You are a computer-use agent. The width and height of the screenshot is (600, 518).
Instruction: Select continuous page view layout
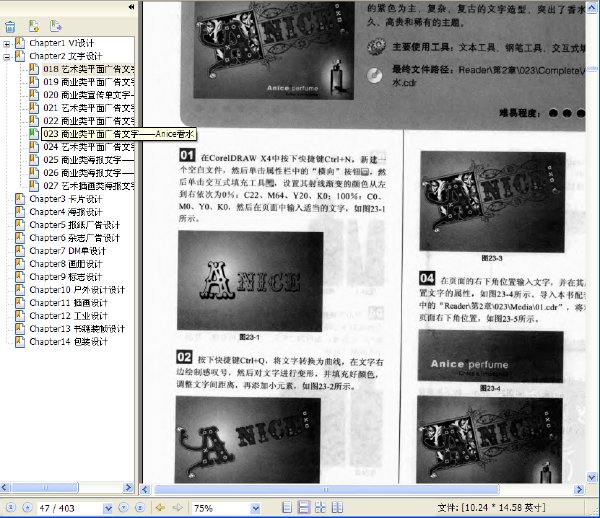point(303,508)
